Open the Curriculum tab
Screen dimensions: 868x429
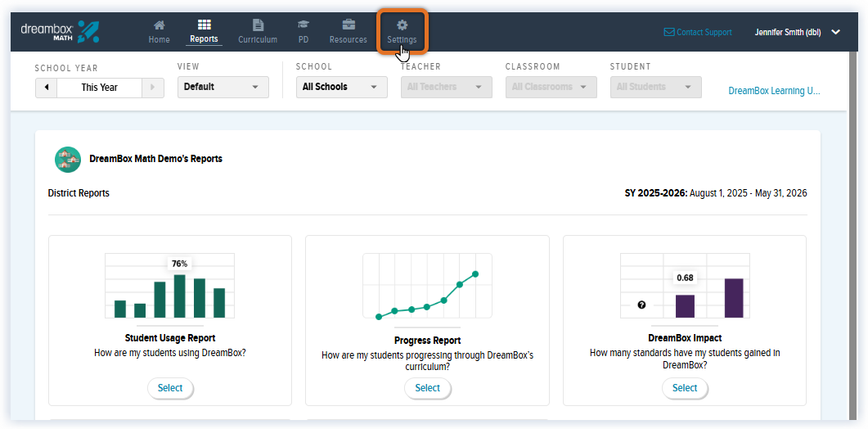pos(258,32)
